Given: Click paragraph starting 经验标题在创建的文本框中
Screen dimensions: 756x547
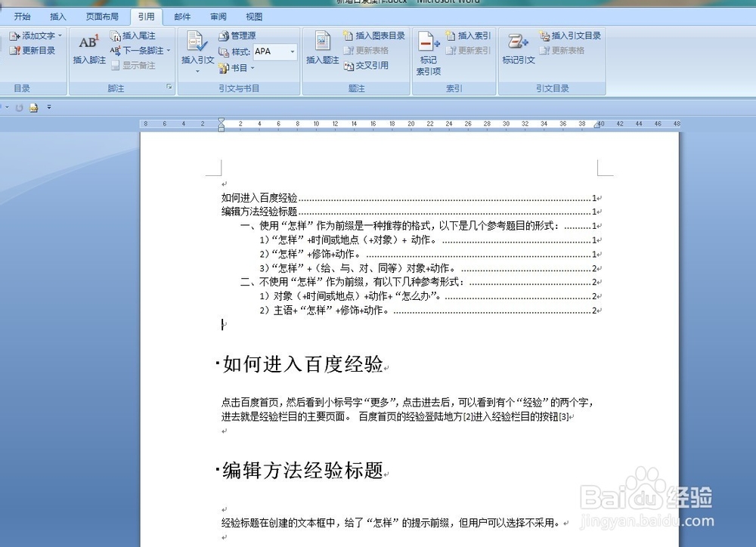Looking at the screenshot, I should [391, 522].
